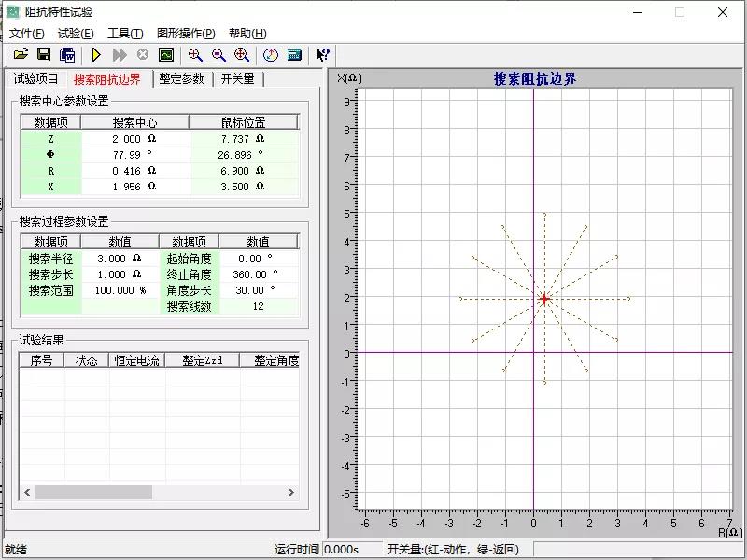Click the zoom out magnifier icon

click(x=218, y=55)
